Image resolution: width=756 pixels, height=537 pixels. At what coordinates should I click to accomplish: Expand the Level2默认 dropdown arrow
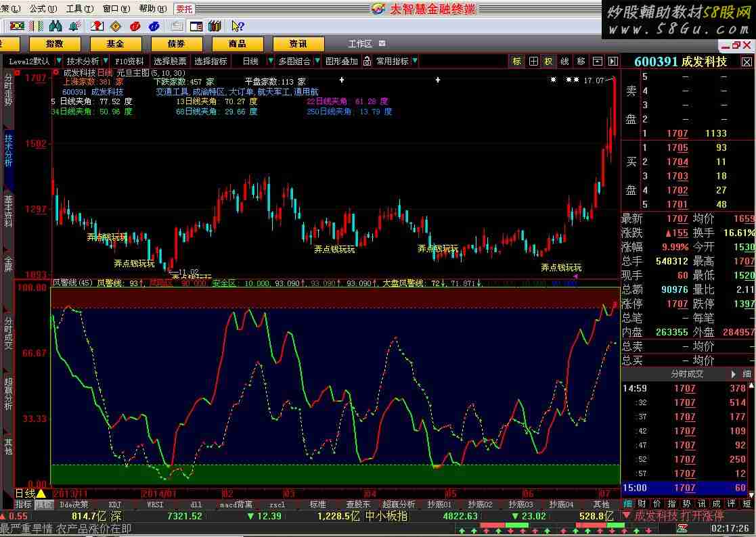(x=59, y=61)
